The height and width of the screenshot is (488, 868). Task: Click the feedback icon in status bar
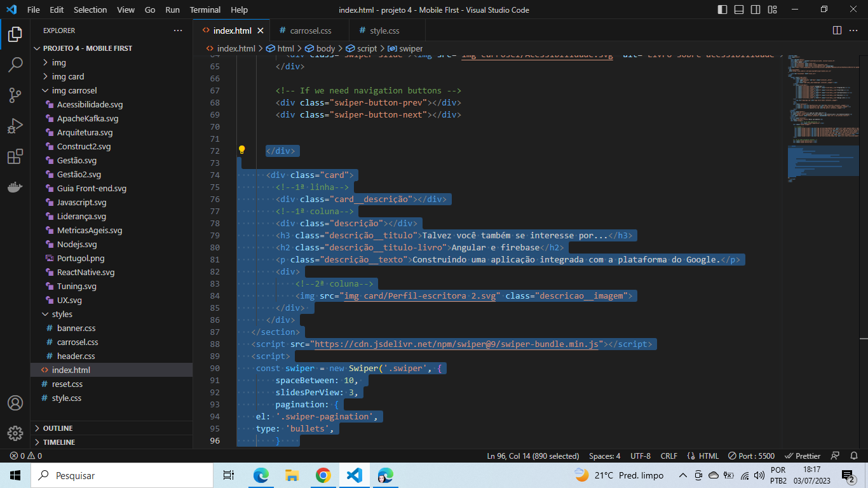click(x=836, y=456)
